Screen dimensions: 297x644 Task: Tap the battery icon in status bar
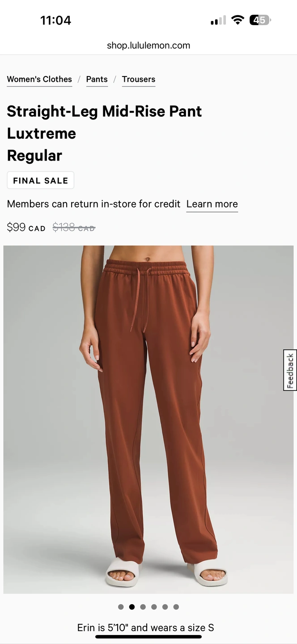coord(260,20)
